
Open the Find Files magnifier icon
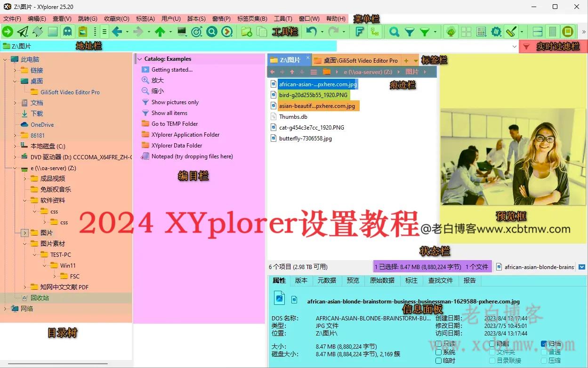(395, 32)
